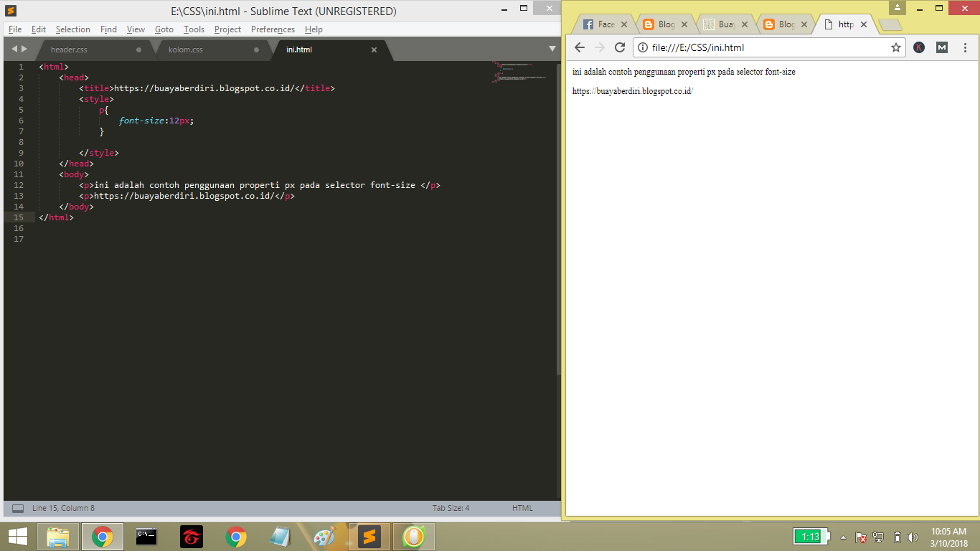Click the M extension icon in Chrome

point(942,47)
